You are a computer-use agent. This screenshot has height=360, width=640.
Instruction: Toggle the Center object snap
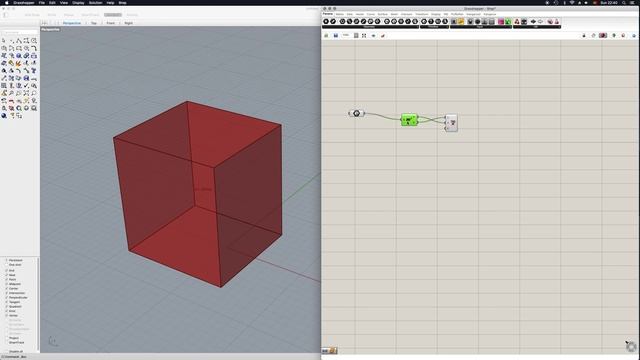(x=13, y=288)
